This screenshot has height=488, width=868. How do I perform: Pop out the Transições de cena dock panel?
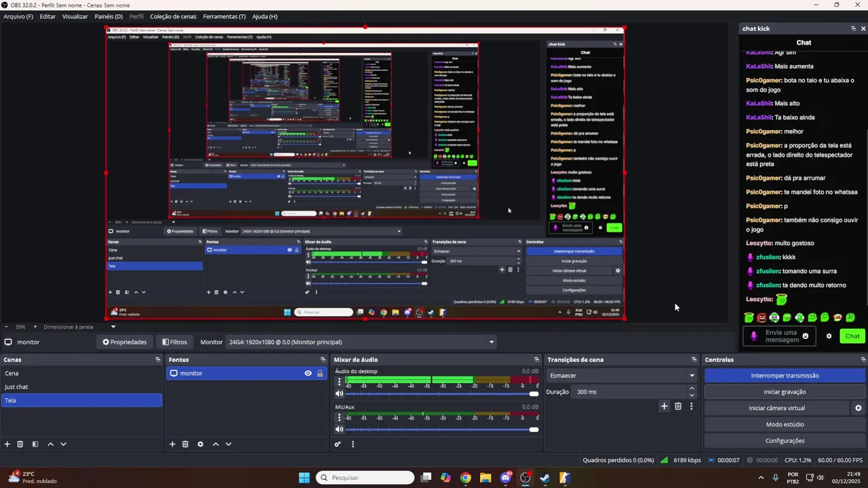point(694,360)
